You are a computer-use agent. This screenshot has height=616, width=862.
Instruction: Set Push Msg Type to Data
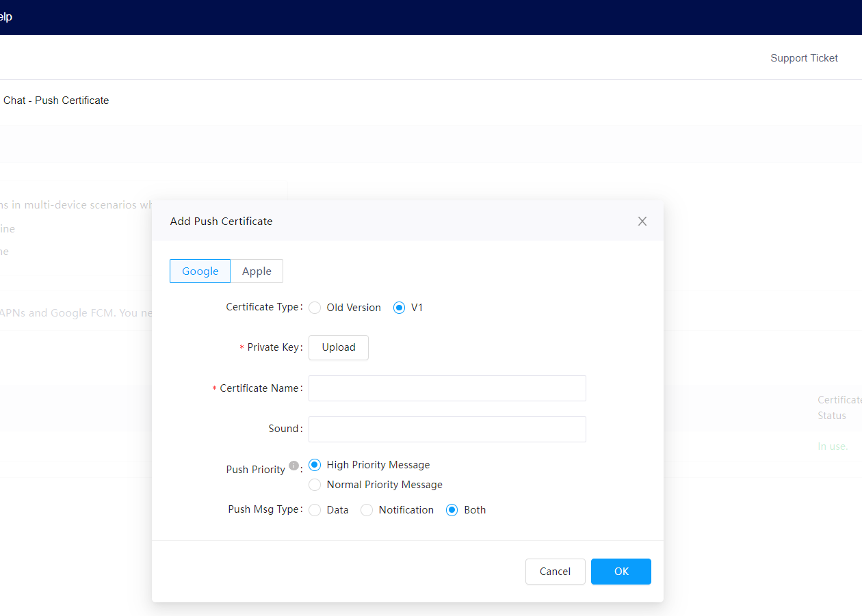pos(315,510)
